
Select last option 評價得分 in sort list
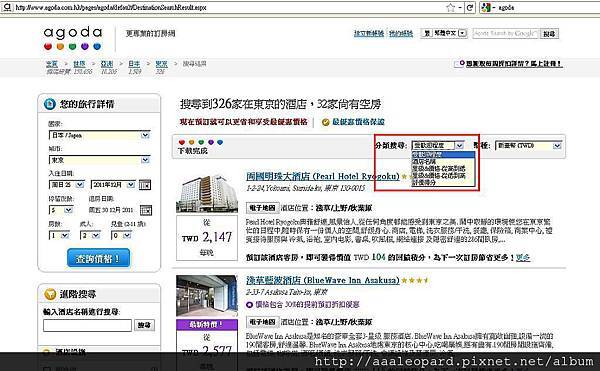tap(443, 182)
